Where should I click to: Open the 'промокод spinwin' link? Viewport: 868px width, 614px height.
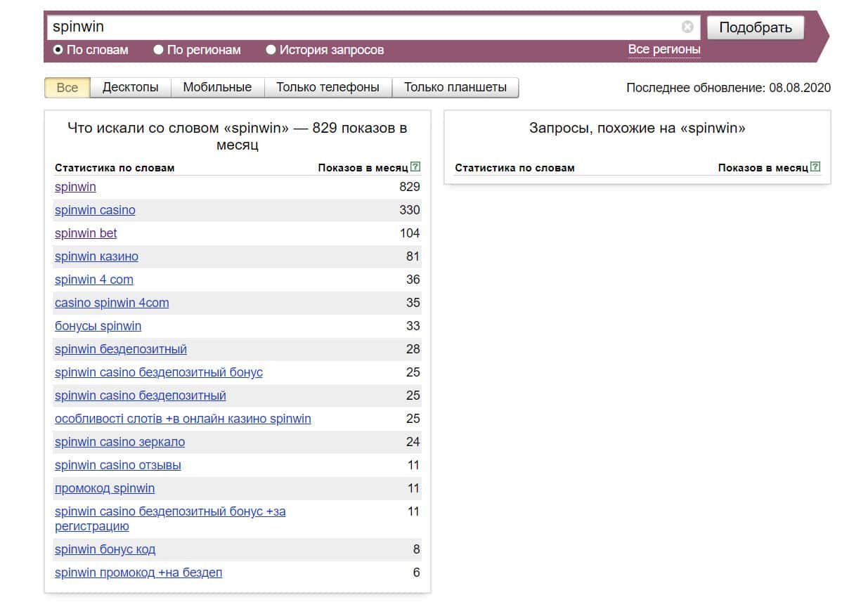[105, 488]
